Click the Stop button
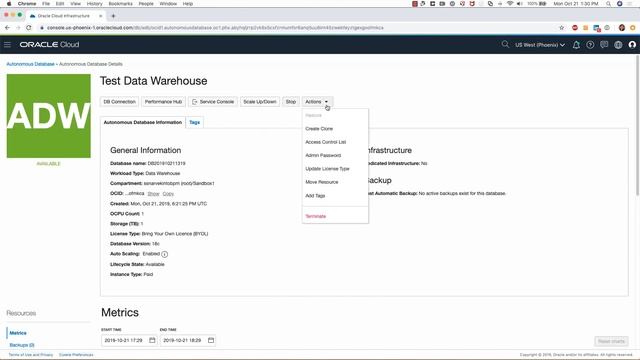This screenshot has width=640, height=360. (291, 102)
